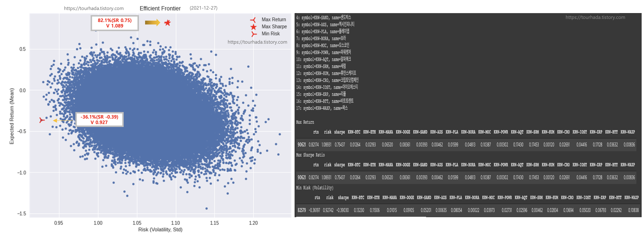Click the 82.1%(SR 0.75) annotation box

[x=114, y=23]
